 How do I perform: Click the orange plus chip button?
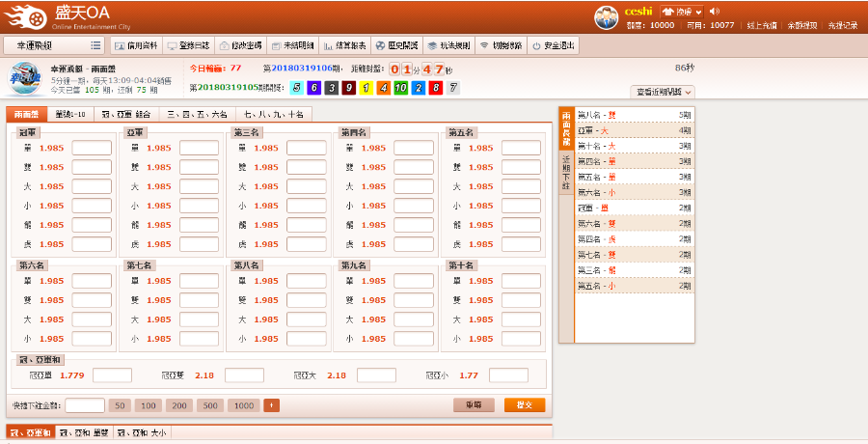tap(271, 405)
